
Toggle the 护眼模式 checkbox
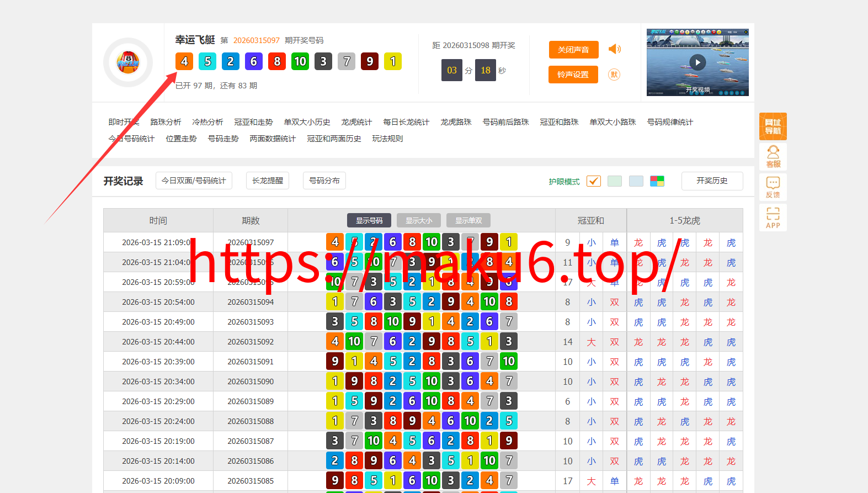tap(594, 181)
